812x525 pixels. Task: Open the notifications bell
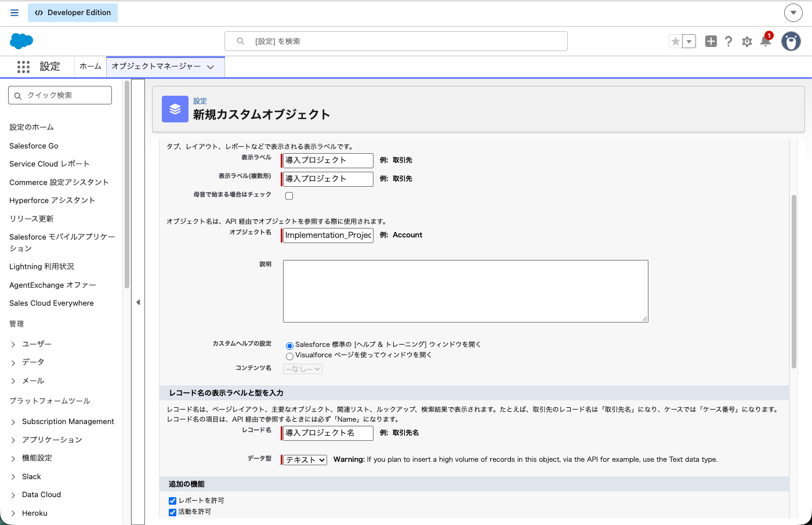tap(766, 41)
